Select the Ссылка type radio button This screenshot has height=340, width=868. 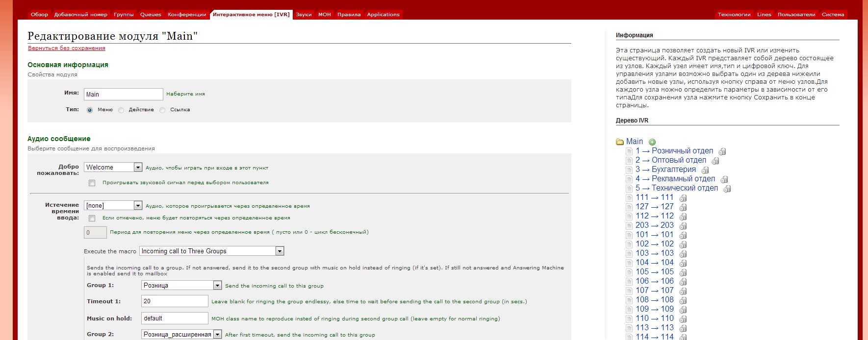pos(162,110)
